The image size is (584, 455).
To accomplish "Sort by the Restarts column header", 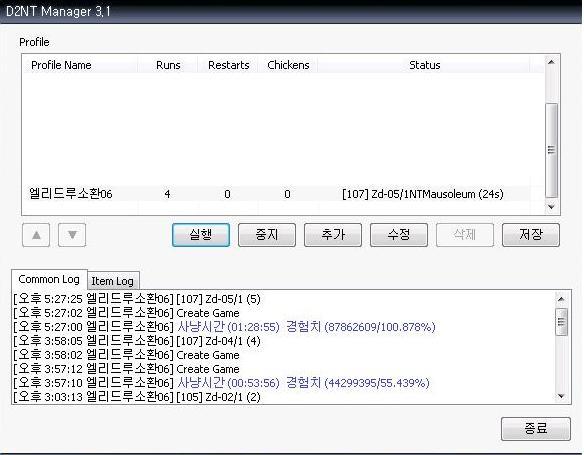I will [x=228, y=65].
